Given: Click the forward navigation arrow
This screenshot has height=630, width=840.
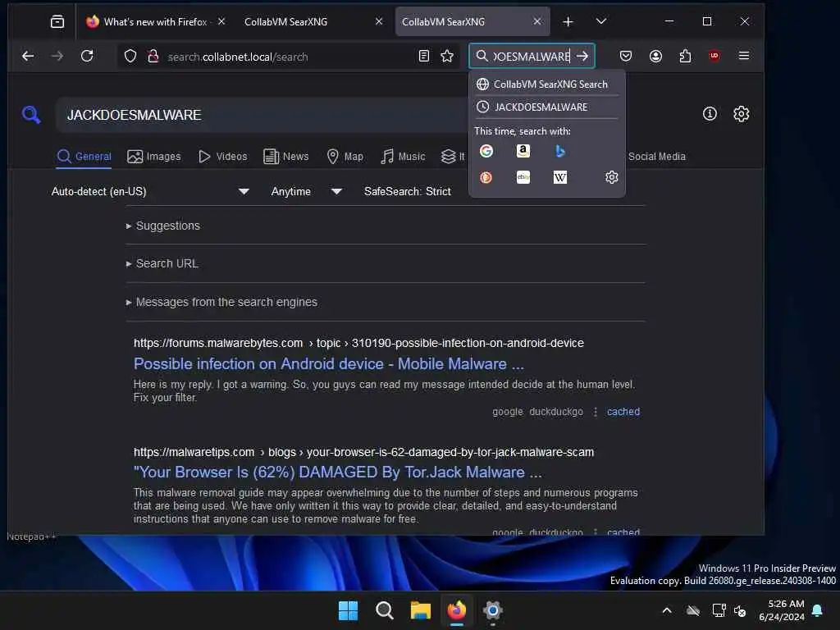Looking at the screenshot, I should tap(57, 56).
